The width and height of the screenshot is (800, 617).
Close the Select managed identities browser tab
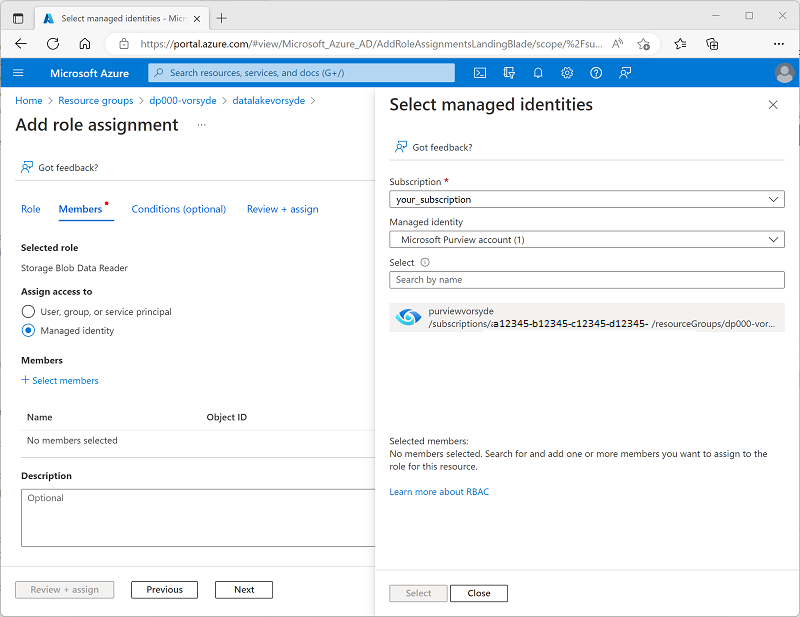pyautogui.click(x=197, y=18)
